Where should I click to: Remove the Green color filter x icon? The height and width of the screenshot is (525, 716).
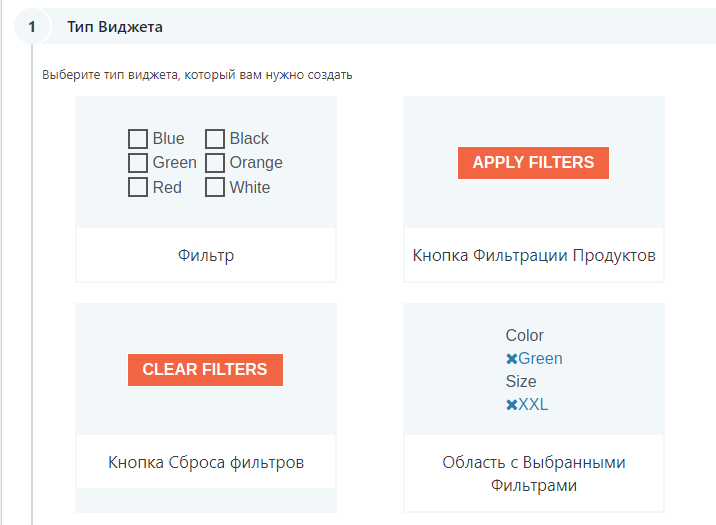pos(511,359)
